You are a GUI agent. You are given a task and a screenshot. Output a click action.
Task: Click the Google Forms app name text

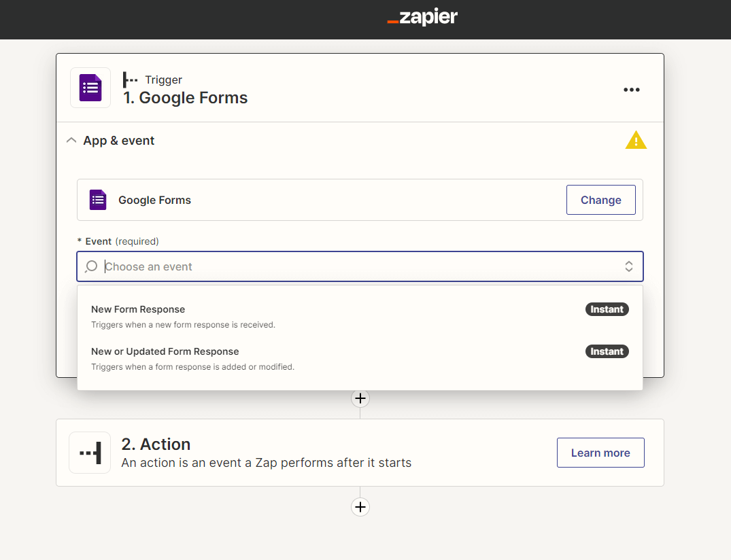pyautogui.click(x=154, y=200)
